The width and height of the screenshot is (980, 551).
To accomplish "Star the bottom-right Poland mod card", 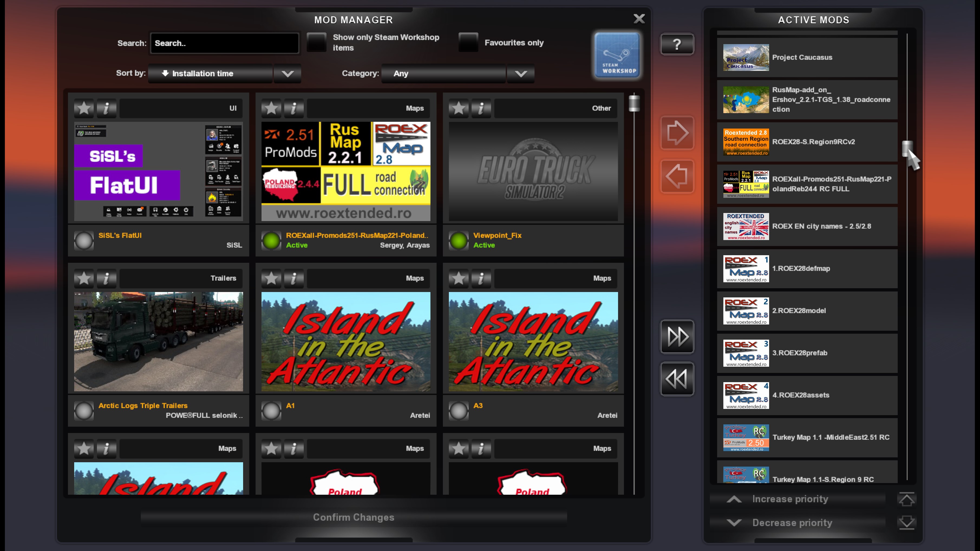I will coord(458,449).
